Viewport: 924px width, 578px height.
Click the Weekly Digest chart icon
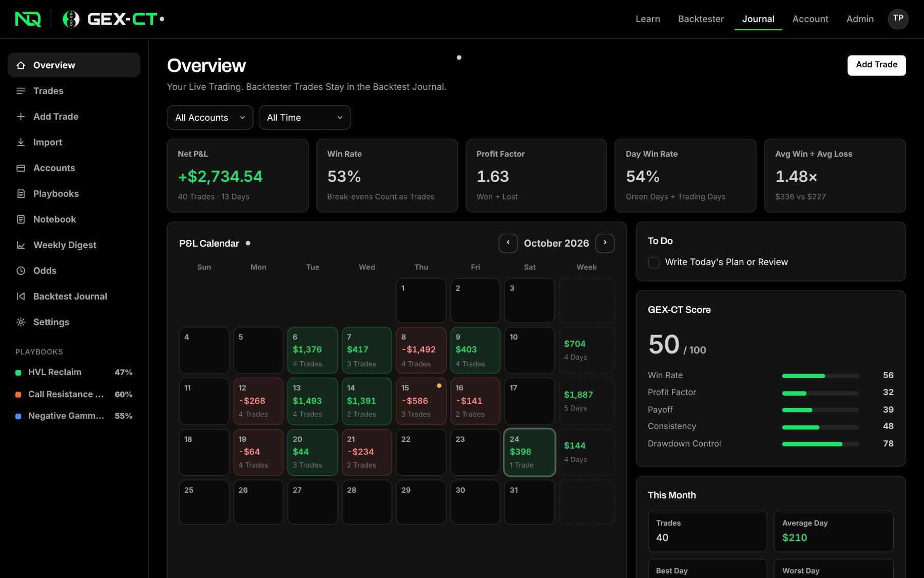pos(21,245)
